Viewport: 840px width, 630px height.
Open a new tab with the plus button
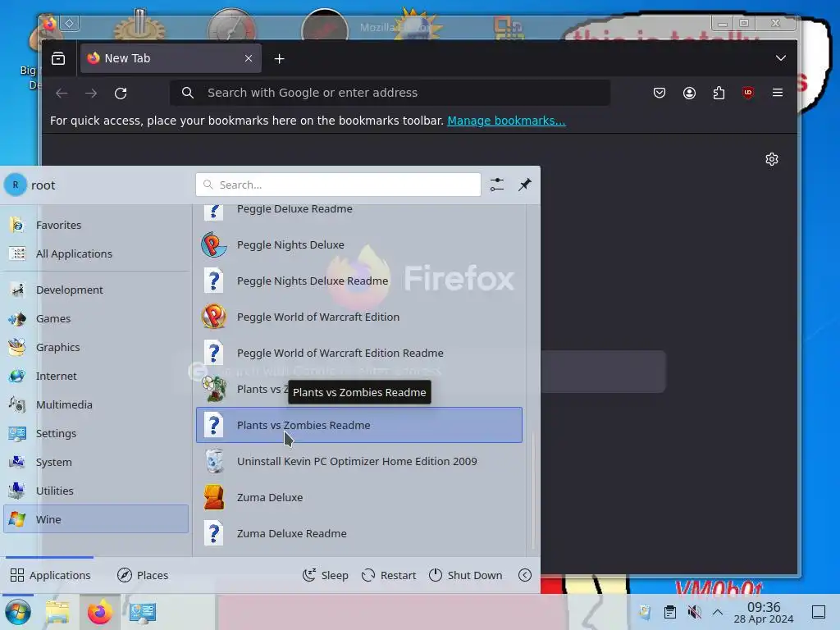tap(279, 58)
